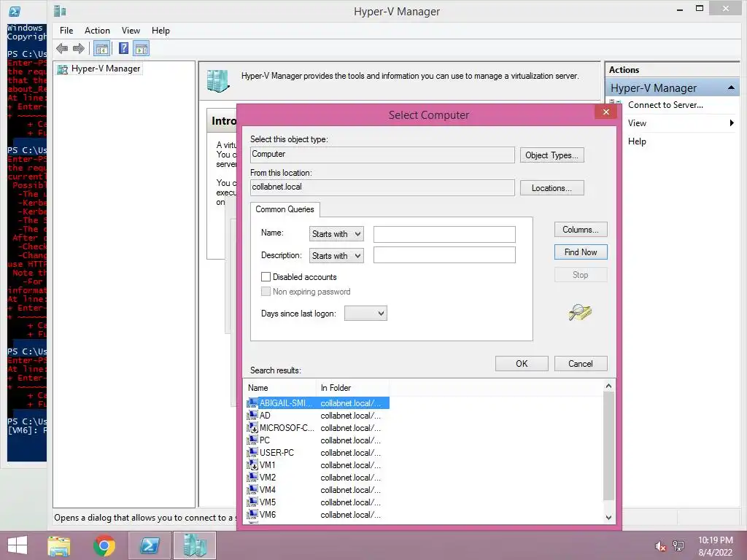The image size is (747, 560).
Task: Click Hyper-V Manager taskbar icon
Action: (195, 545)
